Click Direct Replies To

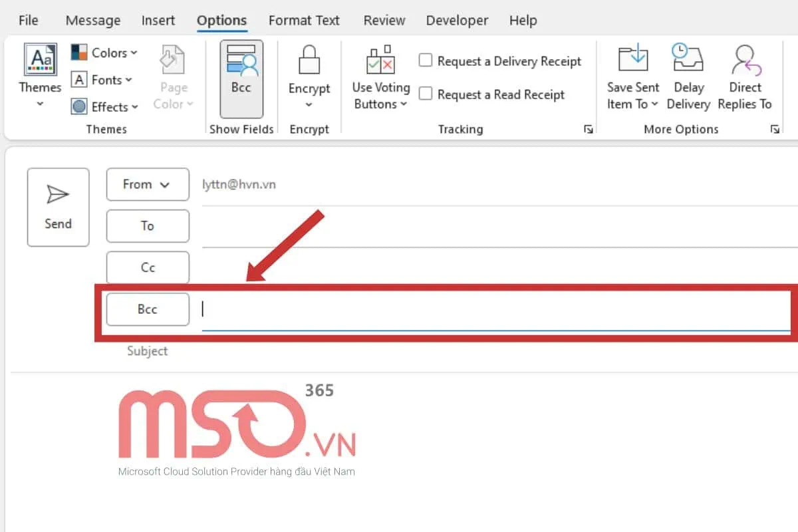[x=745, y=76]
